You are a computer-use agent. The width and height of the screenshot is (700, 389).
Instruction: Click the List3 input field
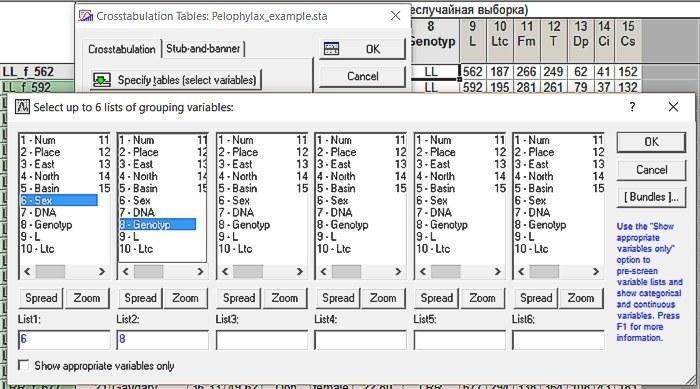[x=262, y=339]
